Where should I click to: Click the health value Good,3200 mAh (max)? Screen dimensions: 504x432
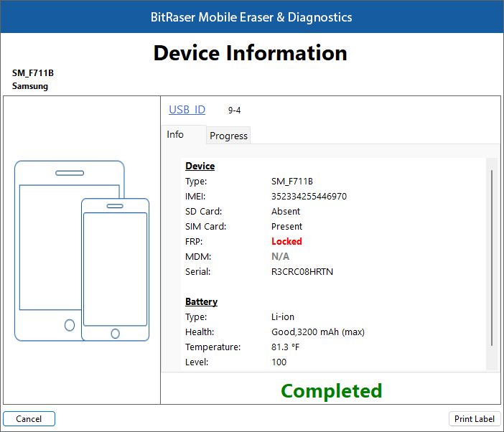point(318,332)
